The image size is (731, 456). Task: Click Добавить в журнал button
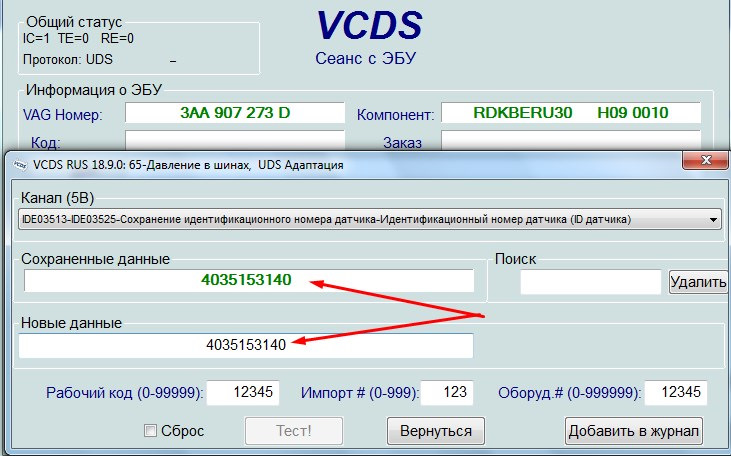click(634, 431)
